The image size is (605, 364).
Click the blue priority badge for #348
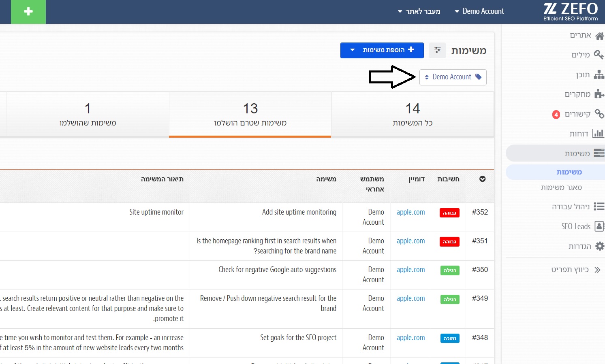(450, 338)
